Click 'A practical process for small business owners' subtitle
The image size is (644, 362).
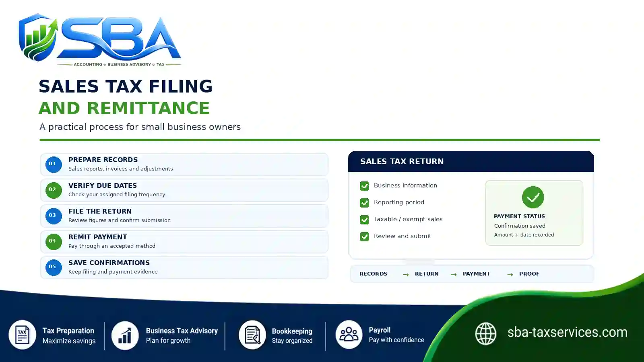pos(140,127)
